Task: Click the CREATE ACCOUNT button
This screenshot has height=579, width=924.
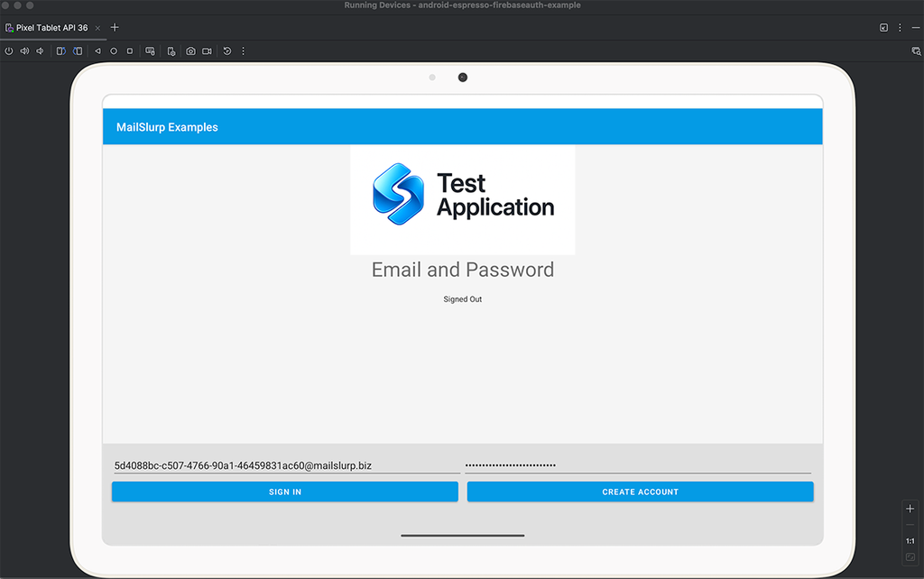Action: click(641, 492)
